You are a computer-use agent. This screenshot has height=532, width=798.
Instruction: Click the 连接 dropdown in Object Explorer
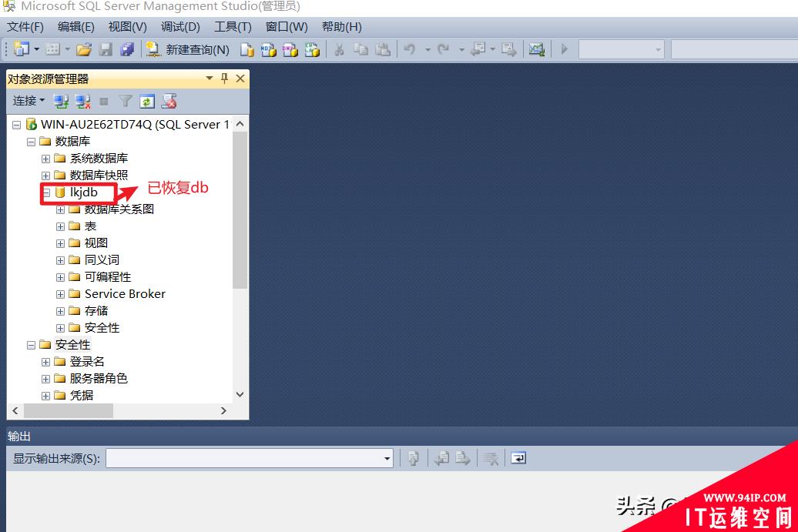coord(29,101)
